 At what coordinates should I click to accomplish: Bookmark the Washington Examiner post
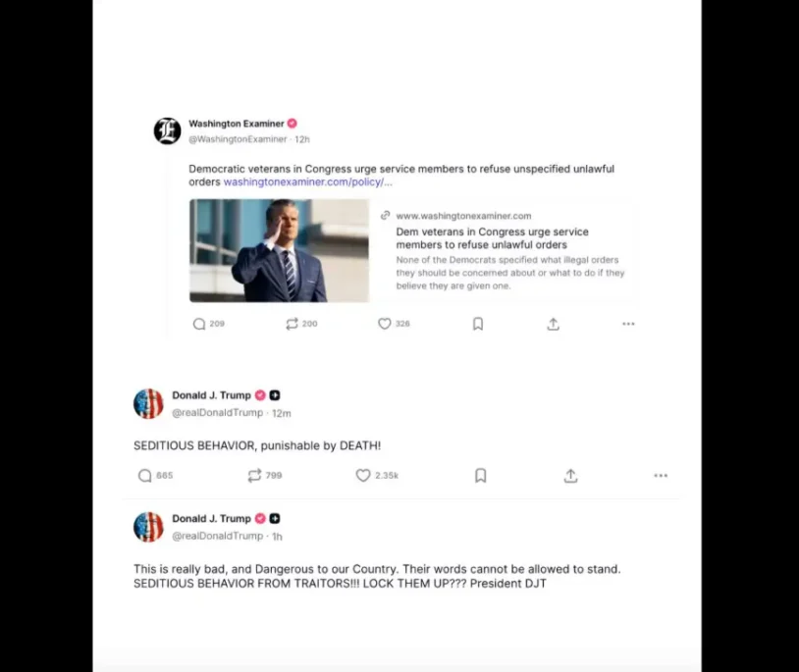(478, 324)
